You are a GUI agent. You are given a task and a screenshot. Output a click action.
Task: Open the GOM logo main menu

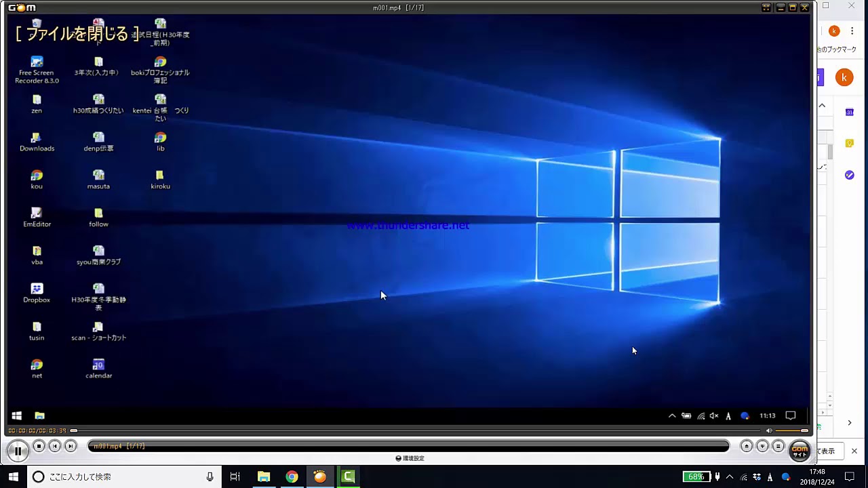(22, 7)
